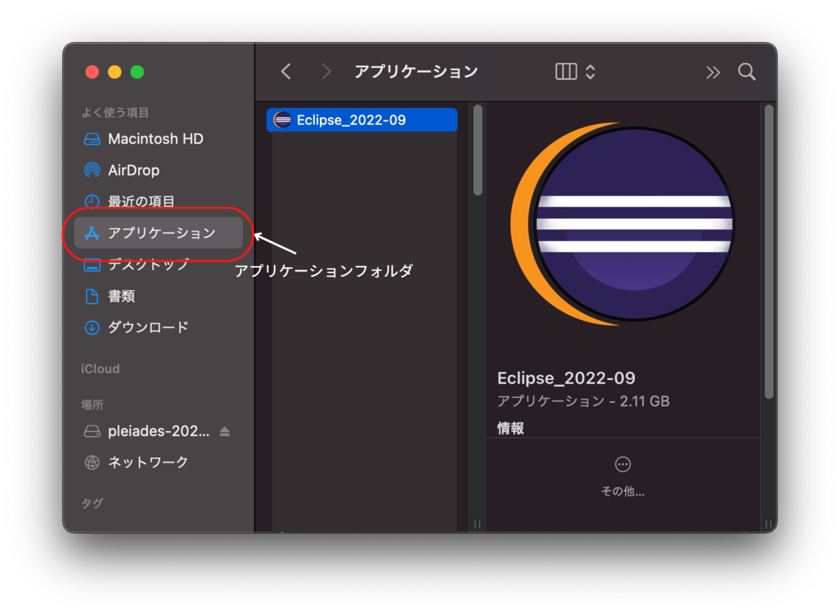This screenshot has width=840, height=616.
Task: Click the desktop monitor icon
Action: coord(92,265)
